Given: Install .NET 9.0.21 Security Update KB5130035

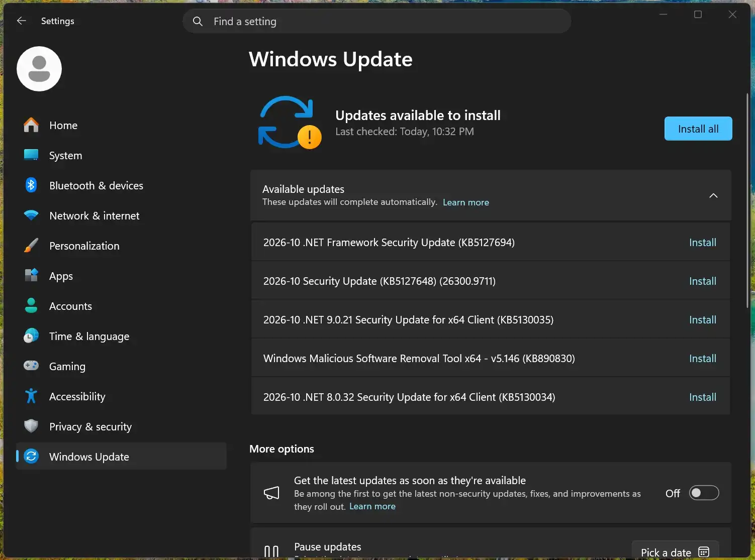Looking at the screenshot, I should click(x=702, y=320).
